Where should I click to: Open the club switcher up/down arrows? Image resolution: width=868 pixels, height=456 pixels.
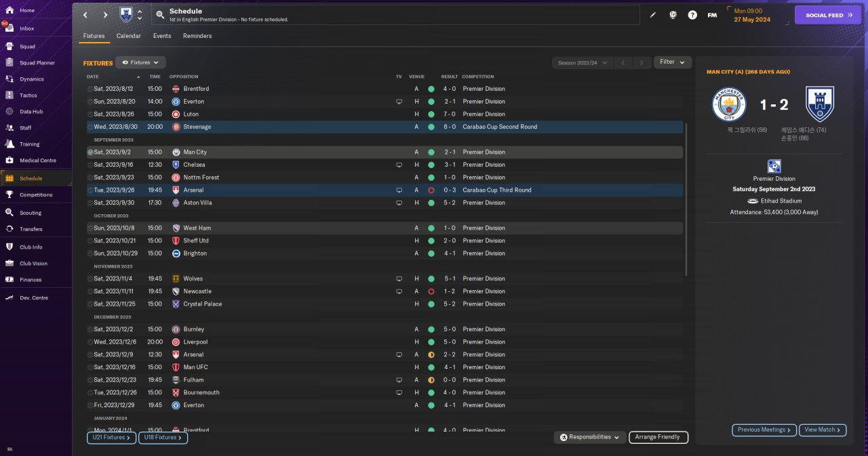pyautogui.click(x=140, y=15)
